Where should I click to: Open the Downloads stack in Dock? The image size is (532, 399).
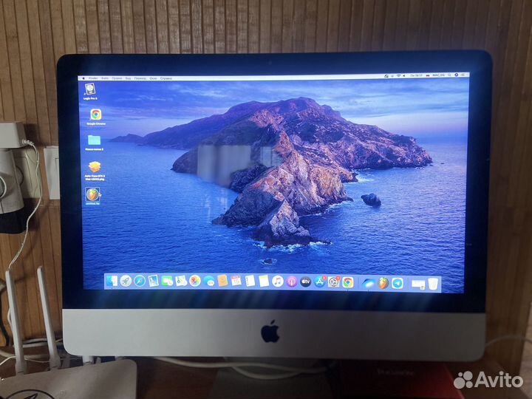(x=417, y=284)
